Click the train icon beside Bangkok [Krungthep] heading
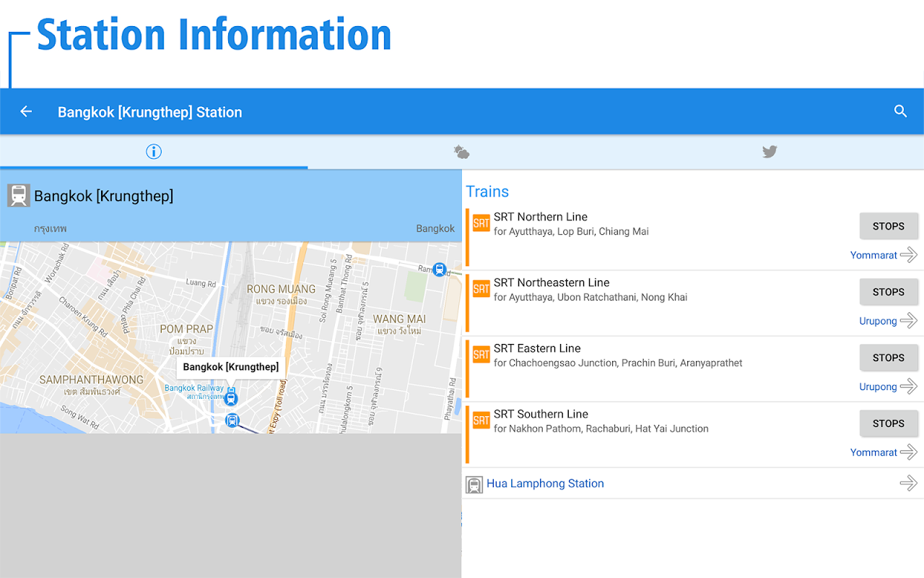This screenshot has width=924, height=578. tap(19, 196)
